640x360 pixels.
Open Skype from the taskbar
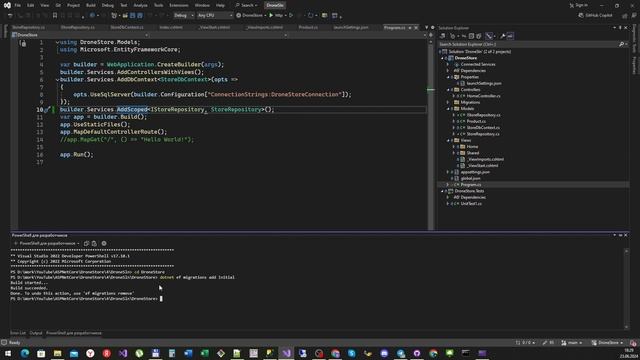click(x=352, y=353)
